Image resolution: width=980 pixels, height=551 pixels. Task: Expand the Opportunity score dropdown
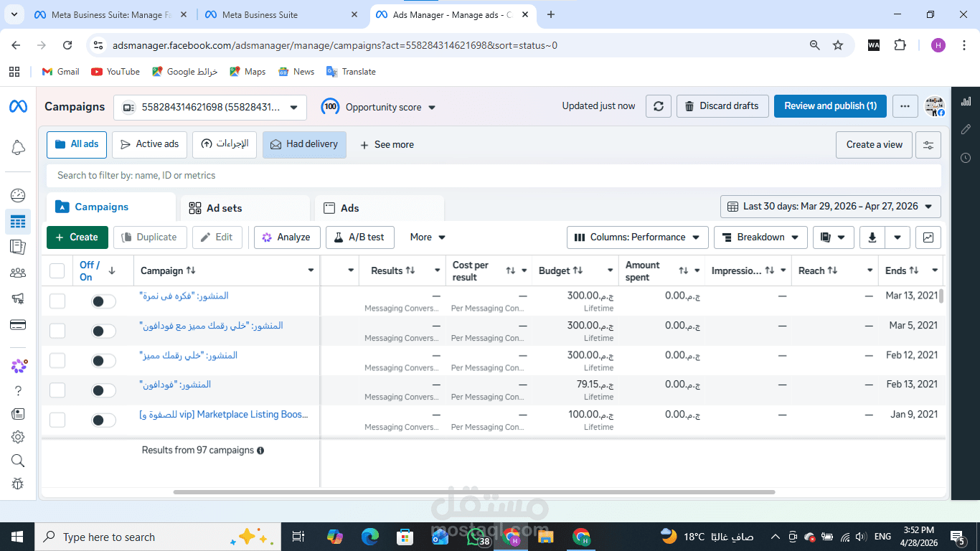[x=380, y=107]
